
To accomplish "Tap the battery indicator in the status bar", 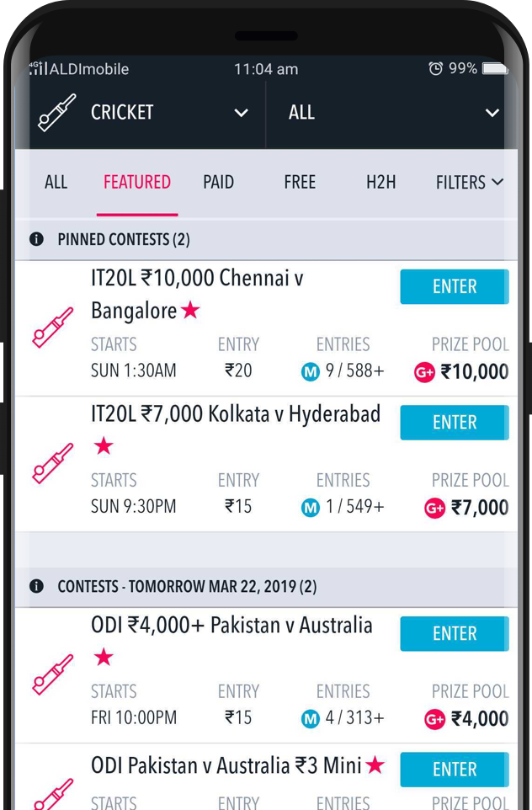I will point(495,68).
